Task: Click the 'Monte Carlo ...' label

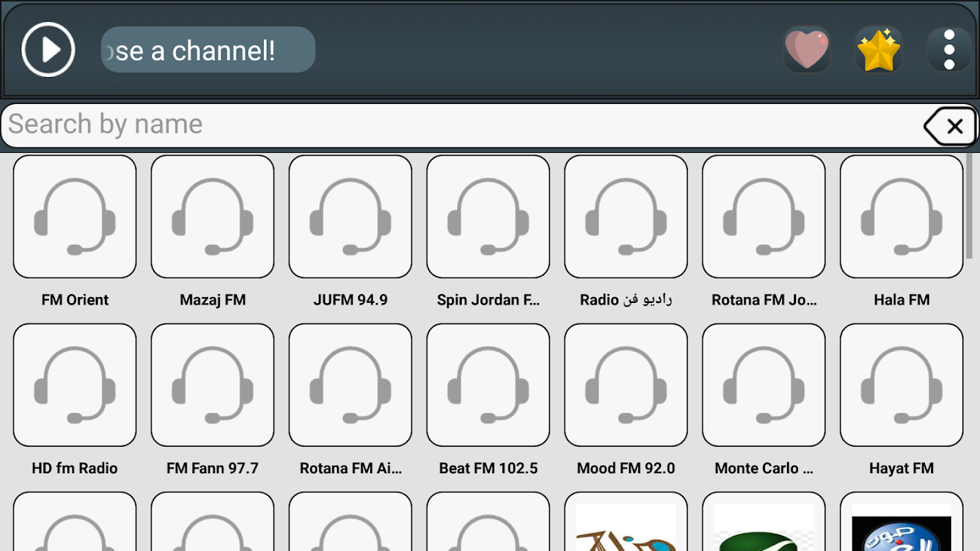Action: (x=764, y=468)
